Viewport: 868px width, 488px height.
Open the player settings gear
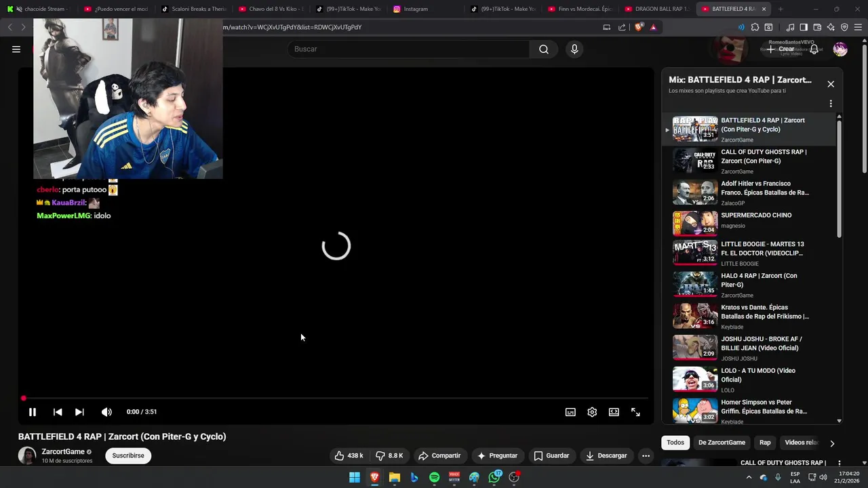pos(592,411)
